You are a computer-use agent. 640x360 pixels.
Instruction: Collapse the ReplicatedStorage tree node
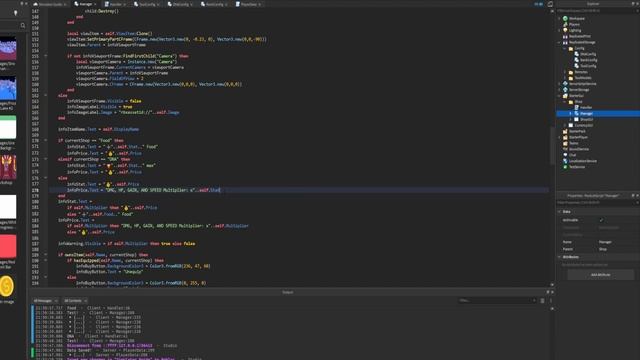[560, 42]
